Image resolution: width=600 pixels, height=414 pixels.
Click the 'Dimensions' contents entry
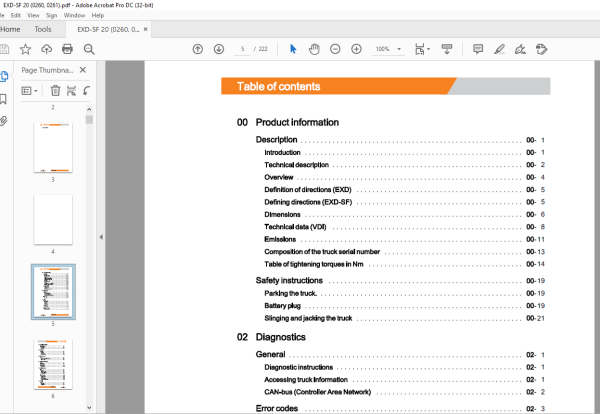tap(282, 214)
